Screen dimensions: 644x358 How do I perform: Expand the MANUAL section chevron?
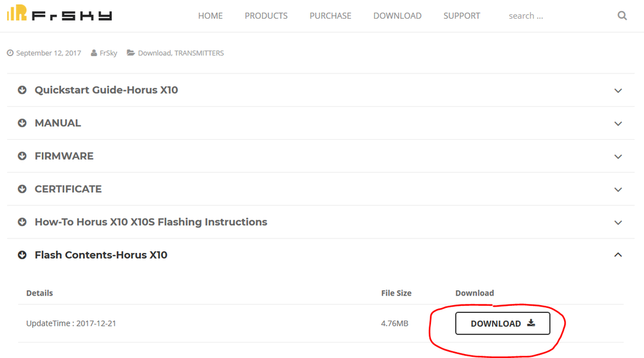pos(618,124)
